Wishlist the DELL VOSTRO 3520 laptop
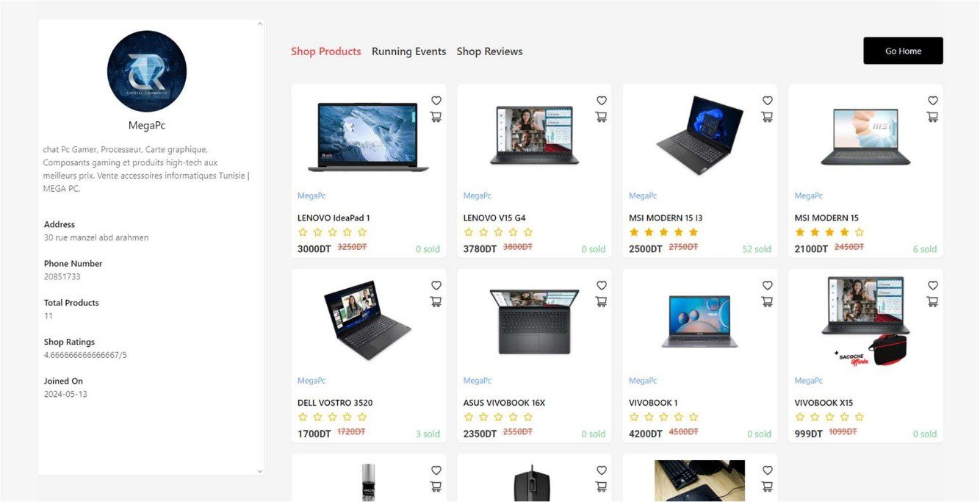The width and height of the screenshot is (980, 502). click(x=436, y=285)
